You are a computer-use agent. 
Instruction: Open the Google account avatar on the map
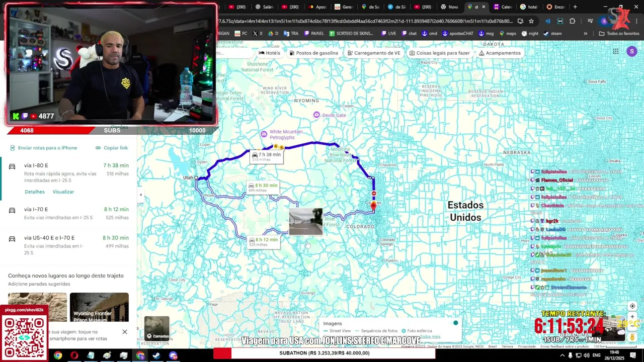(x=632, y=51)
